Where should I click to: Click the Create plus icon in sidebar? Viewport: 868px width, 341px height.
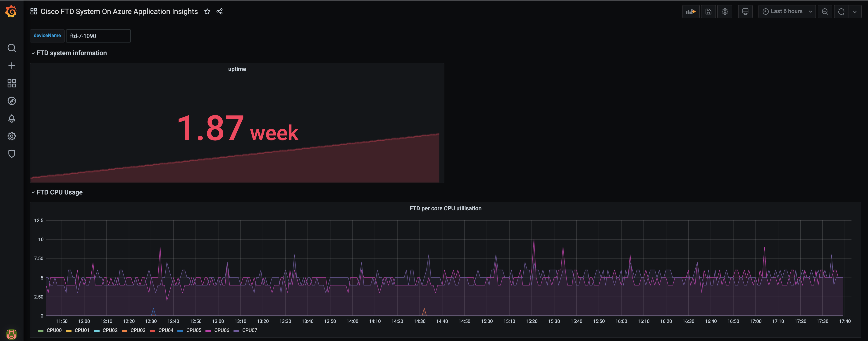12,66
